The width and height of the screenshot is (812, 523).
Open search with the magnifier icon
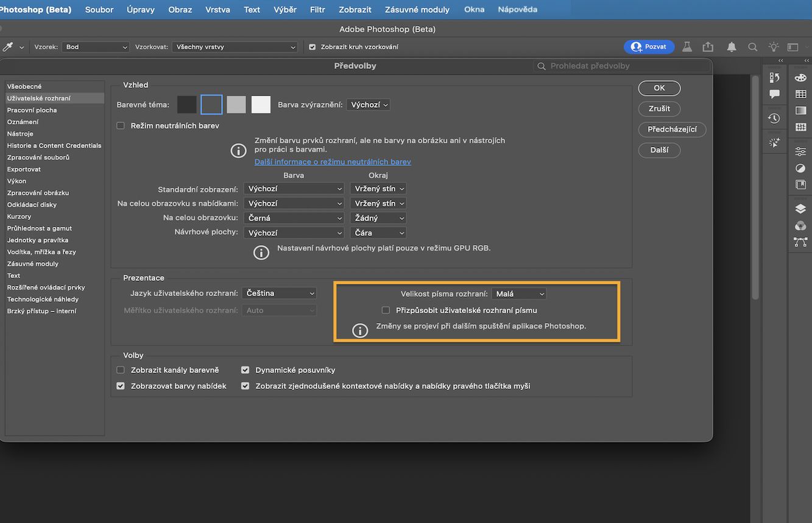coord(752,46)
